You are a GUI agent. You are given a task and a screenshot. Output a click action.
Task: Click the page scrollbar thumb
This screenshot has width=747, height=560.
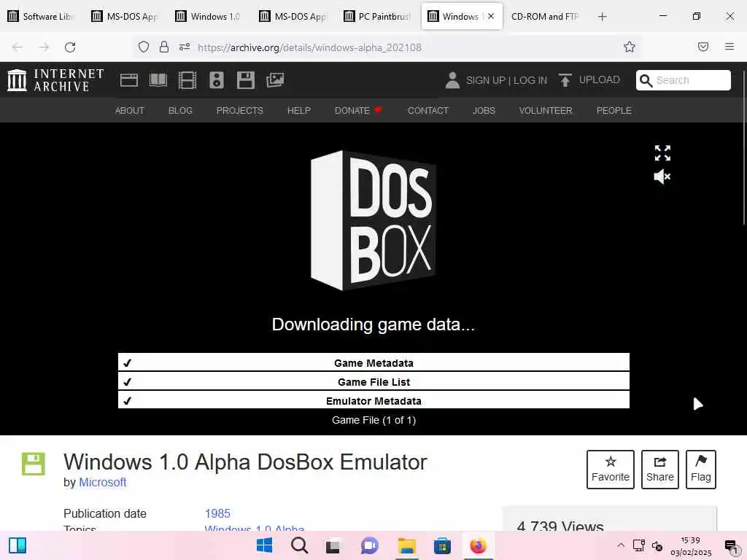tap(743, 147)
